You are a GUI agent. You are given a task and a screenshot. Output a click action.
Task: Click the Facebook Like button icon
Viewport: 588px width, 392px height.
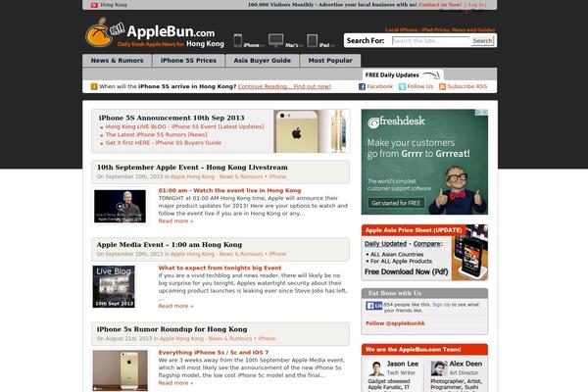374,306
